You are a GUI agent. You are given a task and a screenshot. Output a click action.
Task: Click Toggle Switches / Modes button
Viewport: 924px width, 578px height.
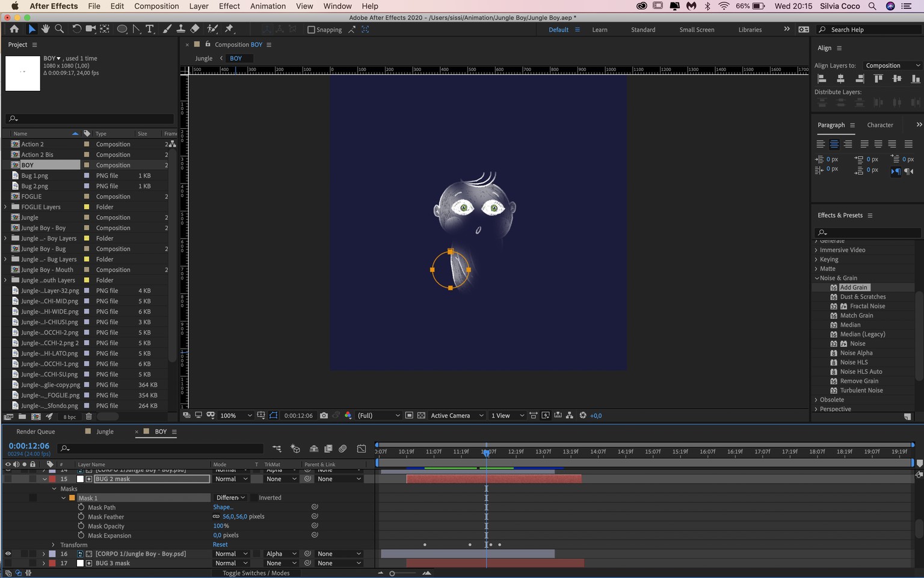(256, 573)
